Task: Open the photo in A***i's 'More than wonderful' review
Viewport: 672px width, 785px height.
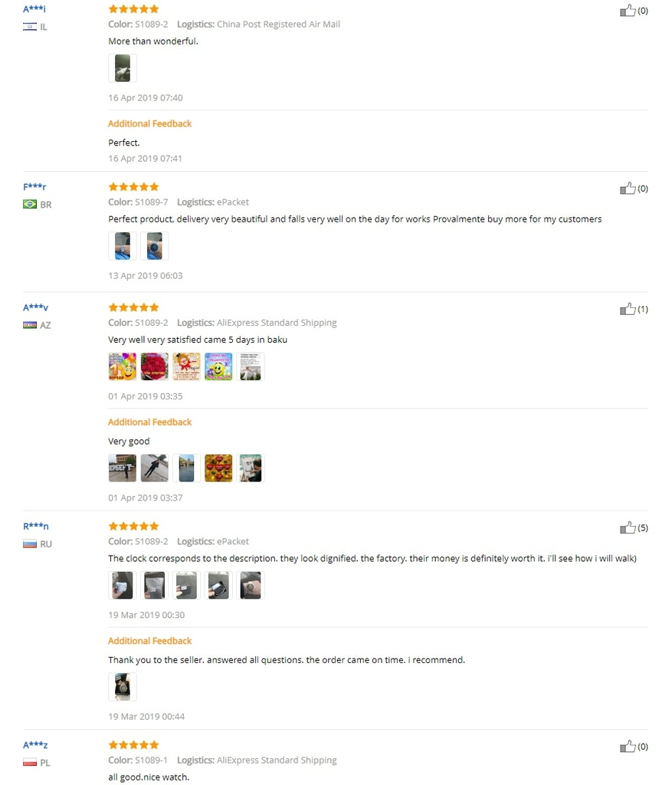Action: click(x=123, y=68)
